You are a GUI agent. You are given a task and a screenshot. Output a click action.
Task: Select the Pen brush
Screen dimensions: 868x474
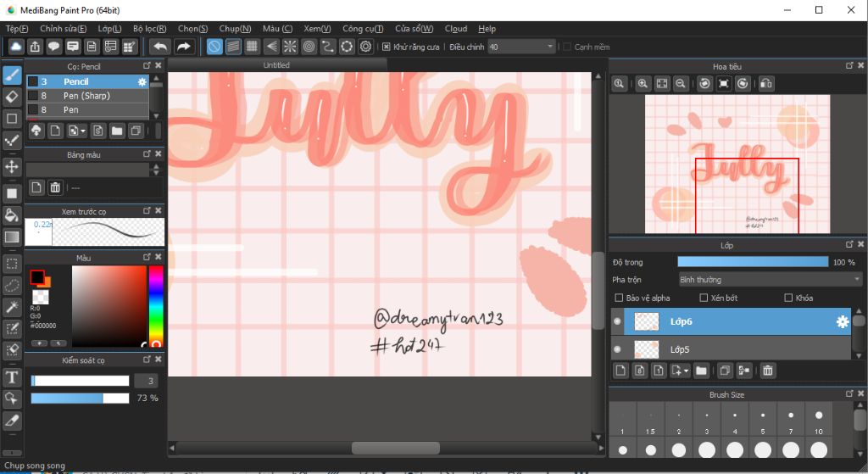pos(87,109)
